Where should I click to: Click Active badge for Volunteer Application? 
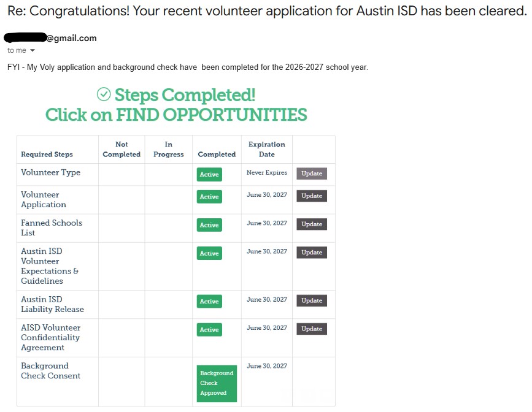click(209, 197)
